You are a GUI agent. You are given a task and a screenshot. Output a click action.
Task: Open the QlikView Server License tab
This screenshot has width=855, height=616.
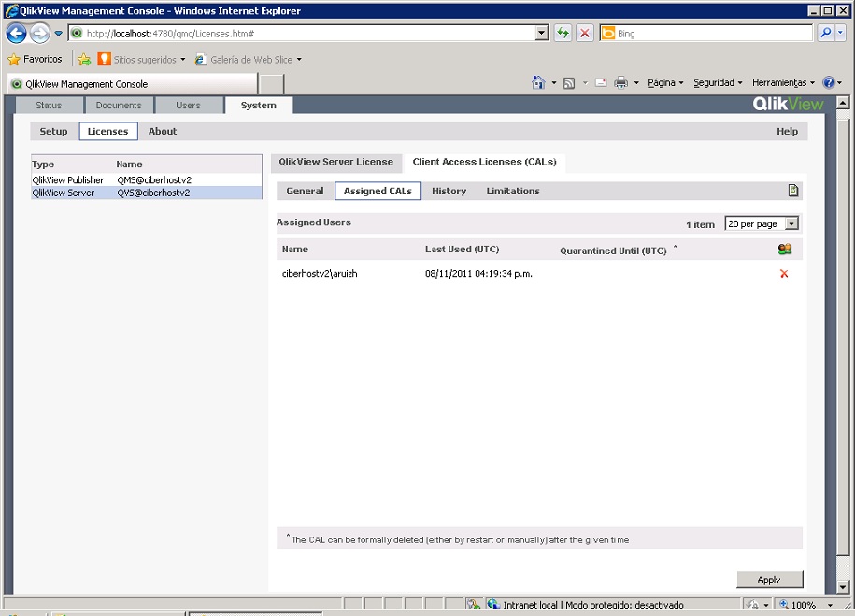click(x=335, y=162)
